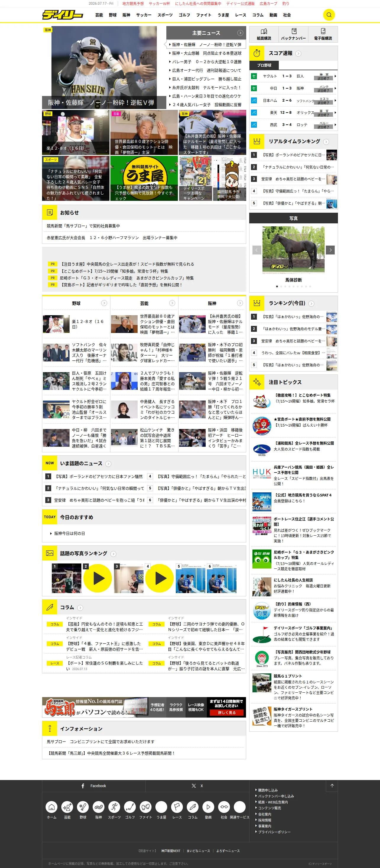Click the ファイト boxing gloves footer icon

(145, 807)
